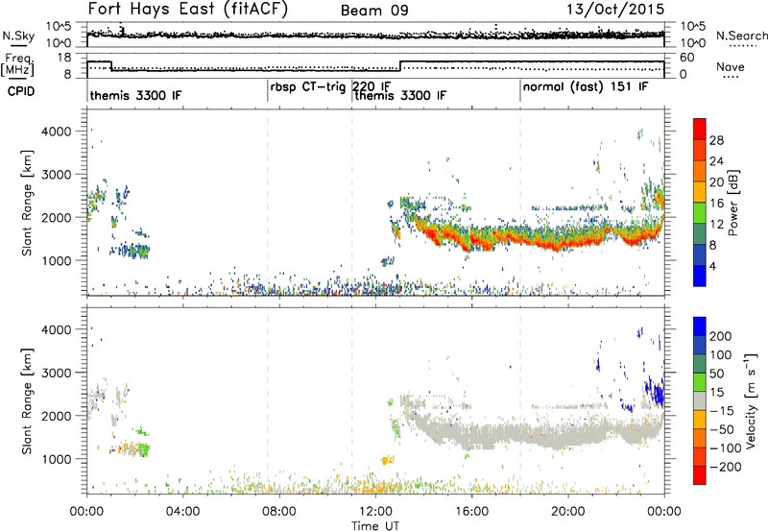Viewport: 768px width, 532px height.
Task: Click the 'Power [dB]' colorbar title
Action: [x=732, y=203]
